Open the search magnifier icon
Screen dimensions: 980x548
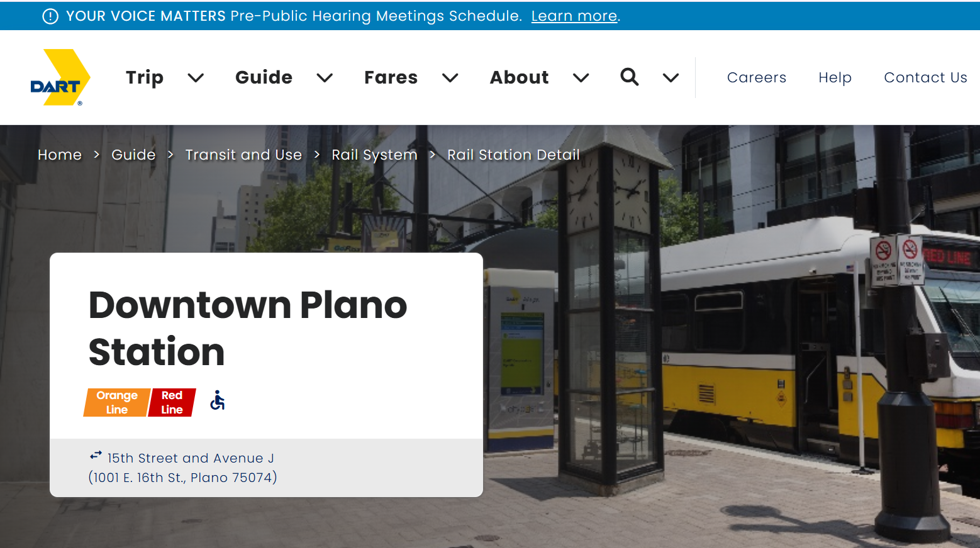tap(629, 77)
